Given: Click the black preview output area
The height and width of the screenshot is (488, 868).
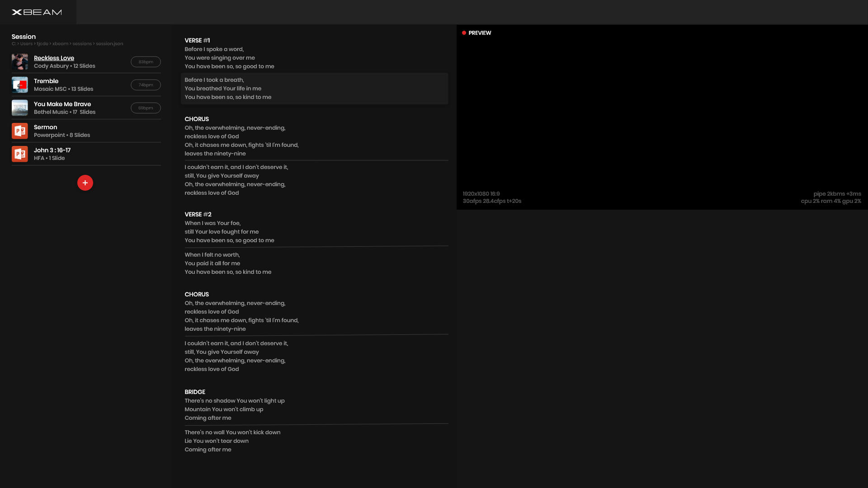Looking at the screenshot, I should pyautogui.click(x=662, y=113).
